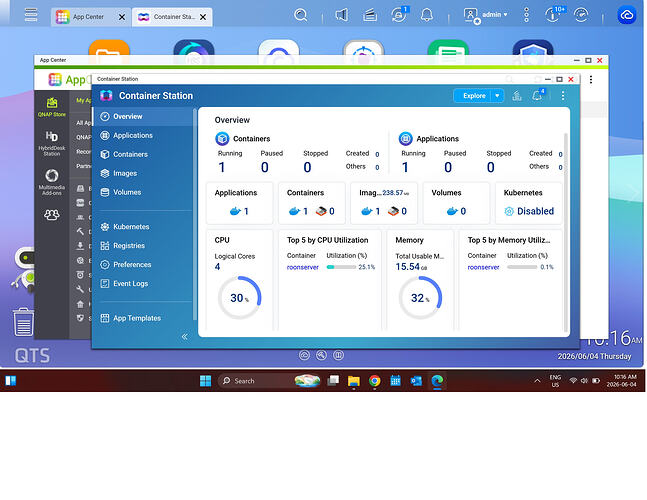Click the QNAP Store sidebar icon
Image resolution: width=647 pixels, height=500 pixels.
tap(52, 107)
